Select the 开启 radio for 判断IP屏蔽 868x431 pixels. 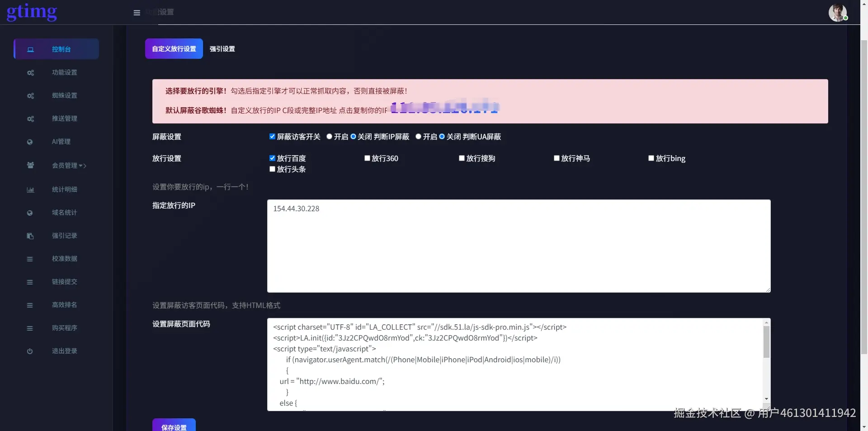329,137
